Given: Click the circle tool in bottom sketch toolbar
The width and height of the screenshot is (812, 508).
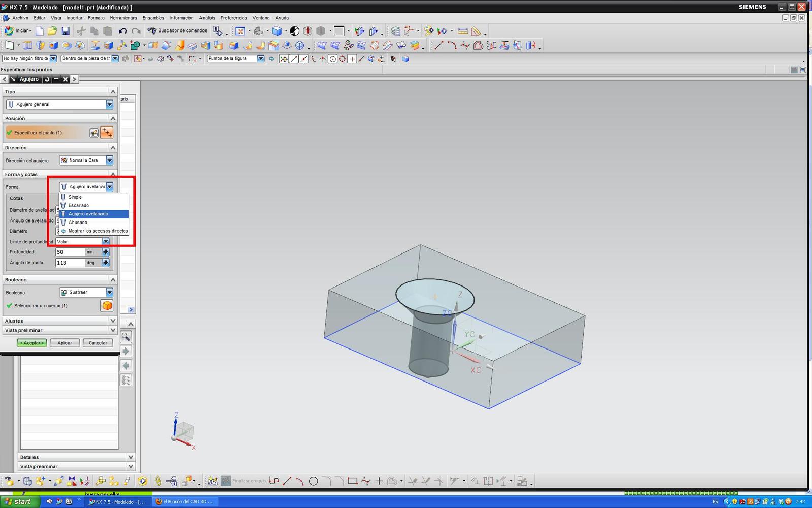Looking at the screenshot, I should tap(313, 481).
